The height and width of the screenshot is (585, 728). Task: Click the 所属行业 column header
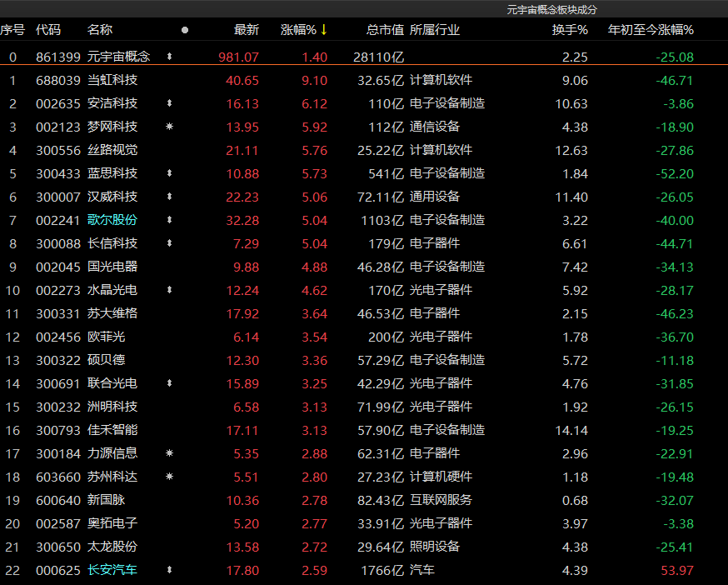435,30
